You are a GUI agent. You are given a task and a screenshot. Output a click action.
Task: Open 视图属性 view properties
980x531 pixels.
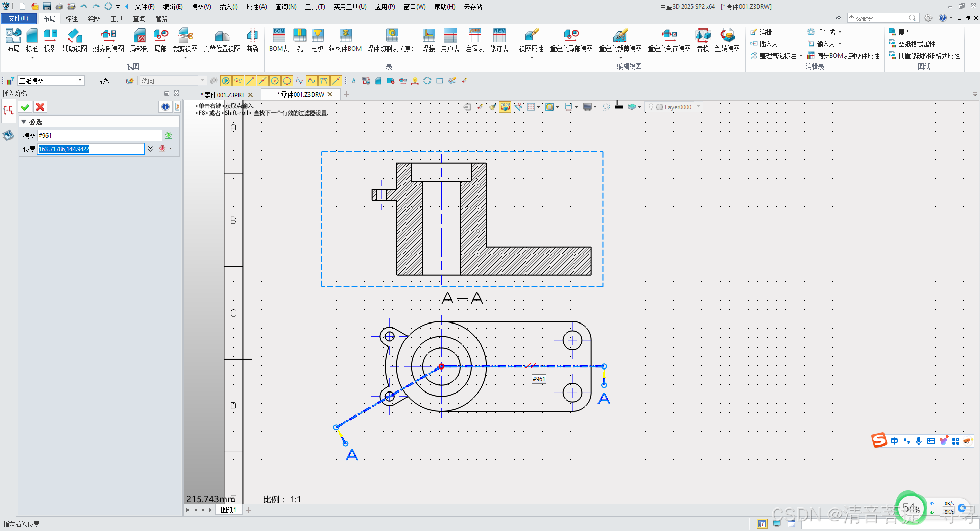tap(531, 40)
